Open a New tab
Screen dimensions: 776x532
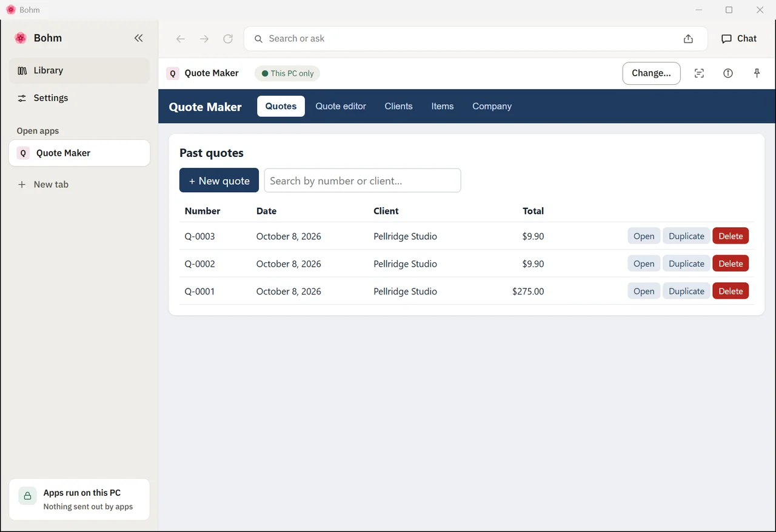[79, 184]
